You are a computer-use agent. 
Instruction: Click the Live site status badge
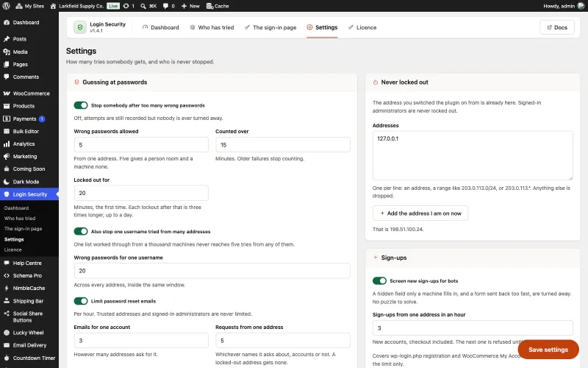[113, 6]
